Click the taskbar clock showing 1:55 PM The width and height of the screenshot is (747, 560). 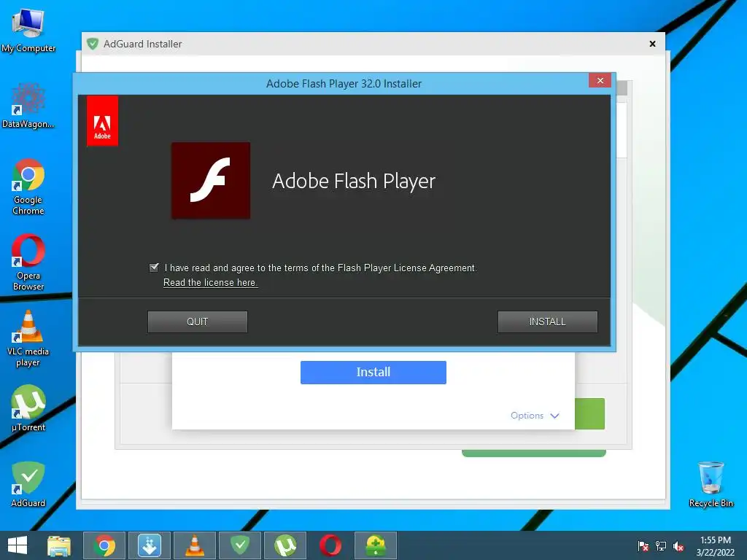point(715,546)
